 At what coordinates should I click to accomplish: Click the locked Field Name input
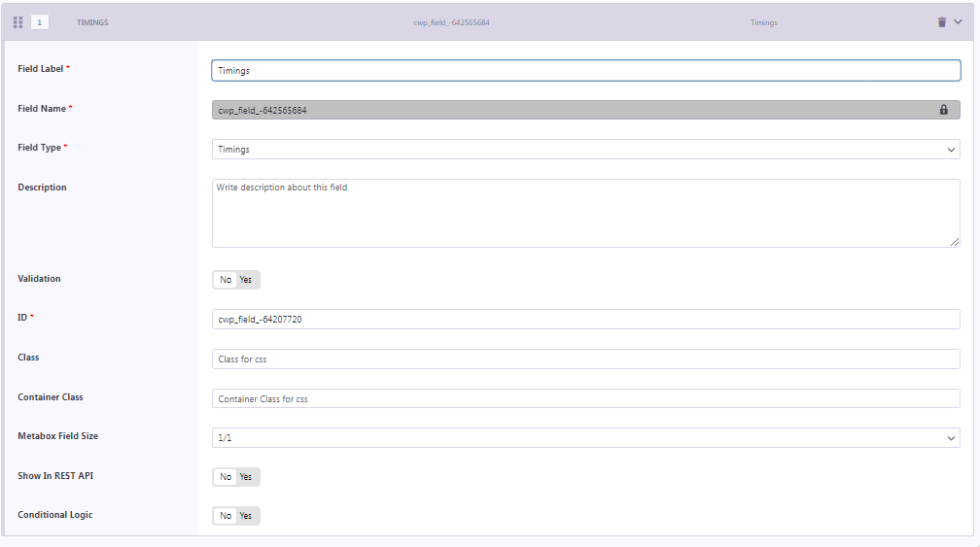585,110
